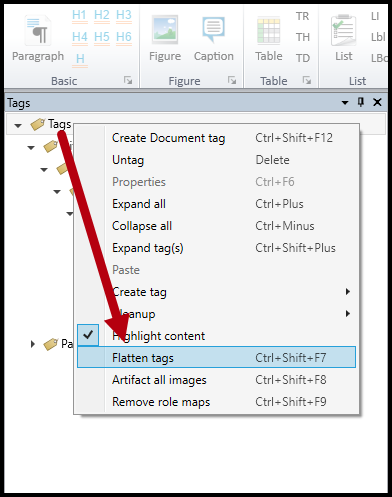Choose Remove role maps
The image size is (392, 497).
tap(216, 402)
